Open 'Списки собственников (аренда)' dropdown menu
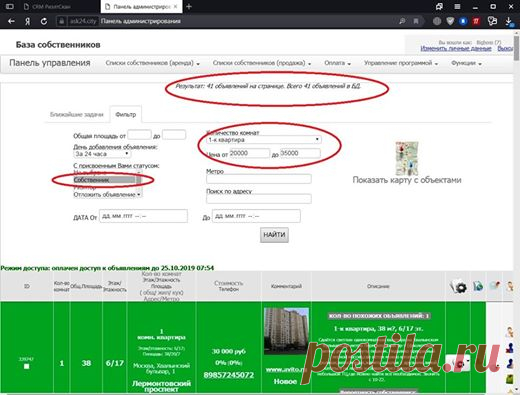 pos(152,63)
